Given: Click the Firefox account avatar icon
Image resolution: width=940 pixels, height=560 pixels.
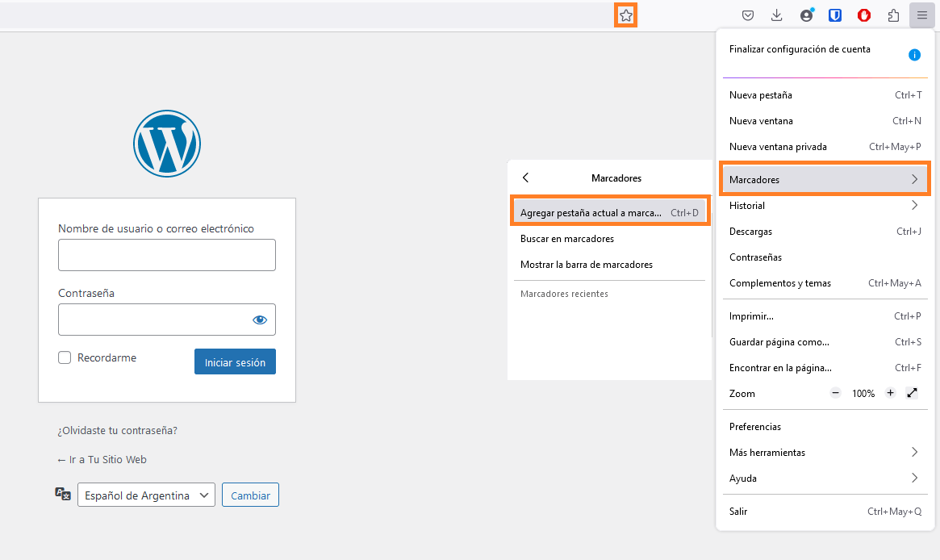Looking at the screenshot, I should pos(806,15).
